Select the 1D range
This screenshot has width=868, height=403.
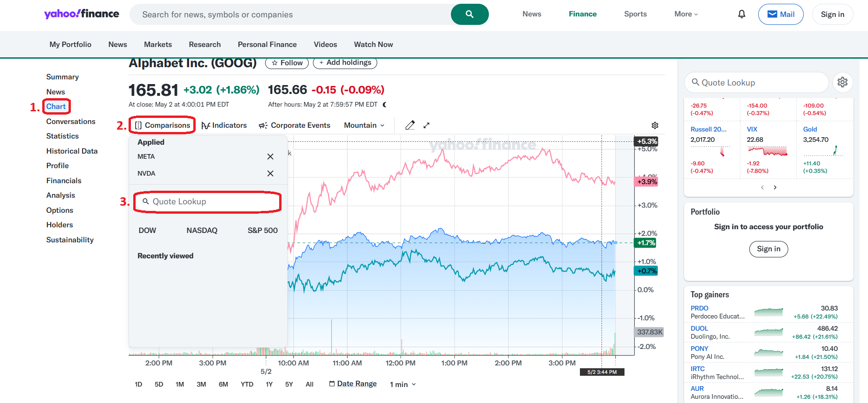tap(138, 384)
